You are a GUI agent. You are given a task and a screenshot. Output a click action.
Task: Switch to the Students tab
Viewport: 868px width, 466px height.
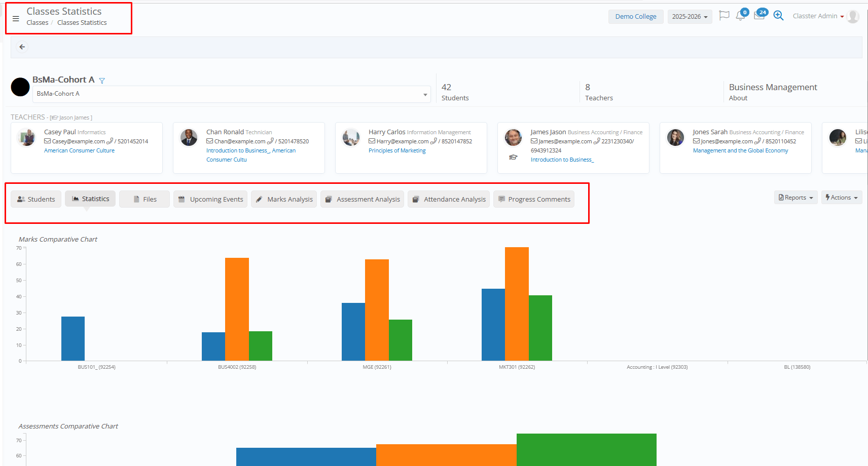point(36,199)
